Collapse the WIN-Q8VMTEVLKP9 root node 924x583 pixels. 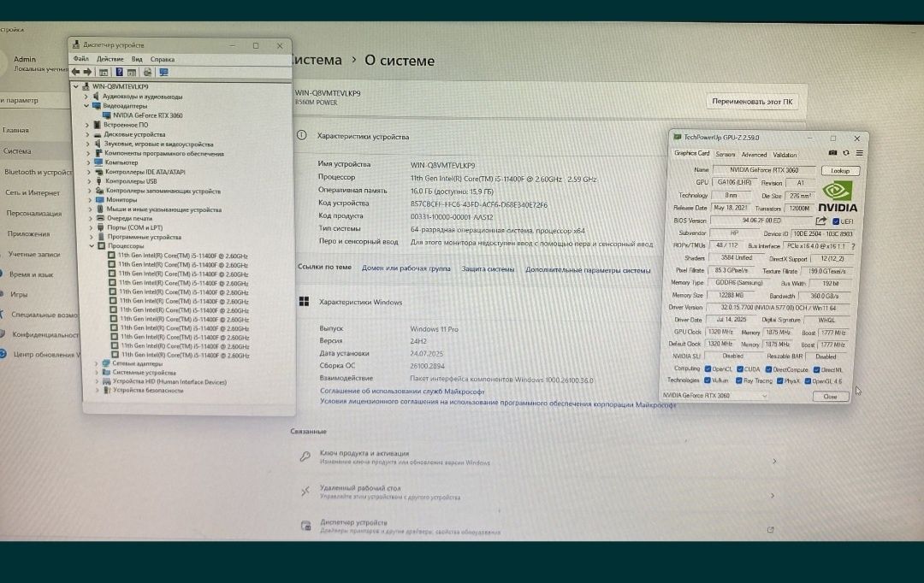pyautogui.click(x=76, y=86)
